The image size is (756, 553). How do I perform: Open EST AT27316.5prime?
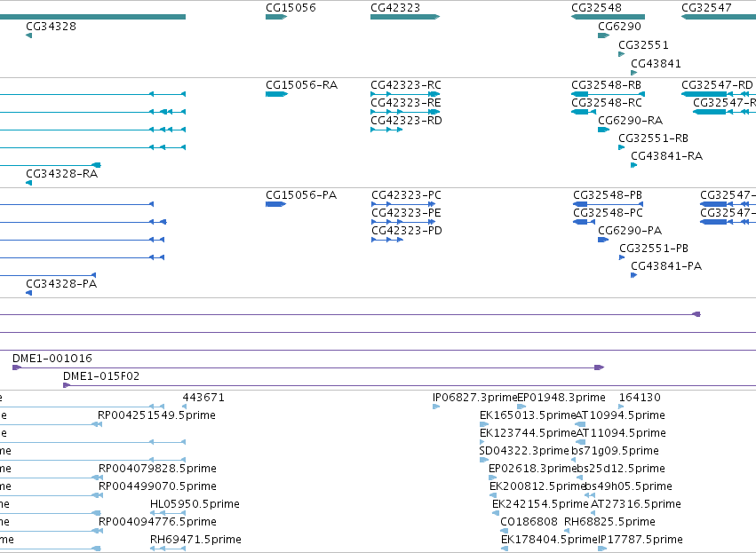click(x=636, y=504)
